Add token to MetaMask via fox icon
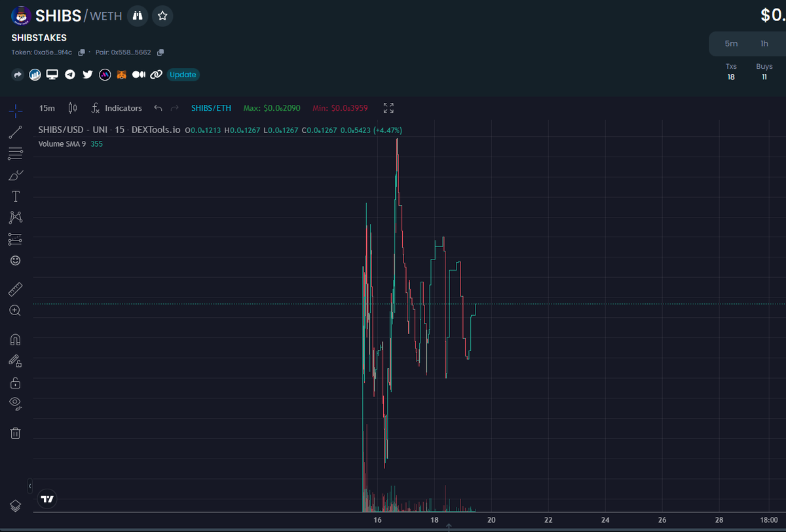Screen dimensions: 786x532 point(121,75)
